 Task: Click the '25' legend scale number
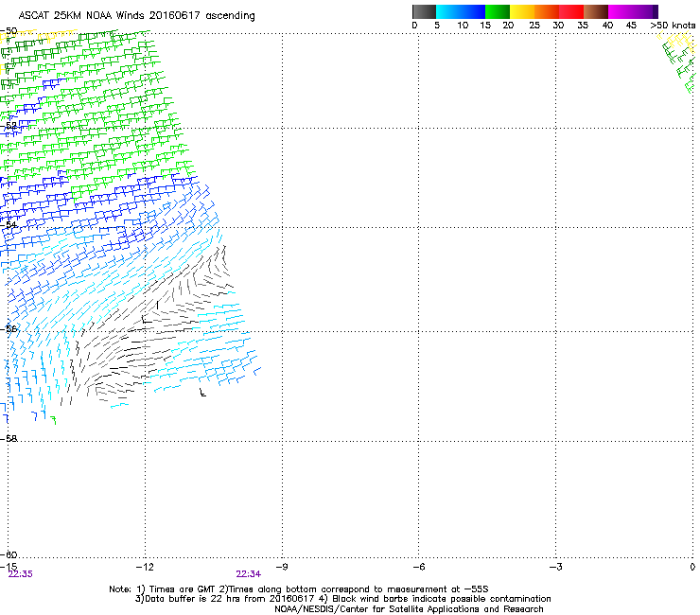(x=534, y=26)
